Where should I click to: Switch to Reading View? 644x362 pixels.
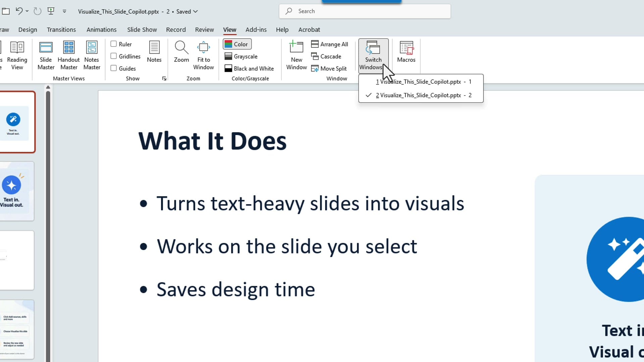(17, 55)
